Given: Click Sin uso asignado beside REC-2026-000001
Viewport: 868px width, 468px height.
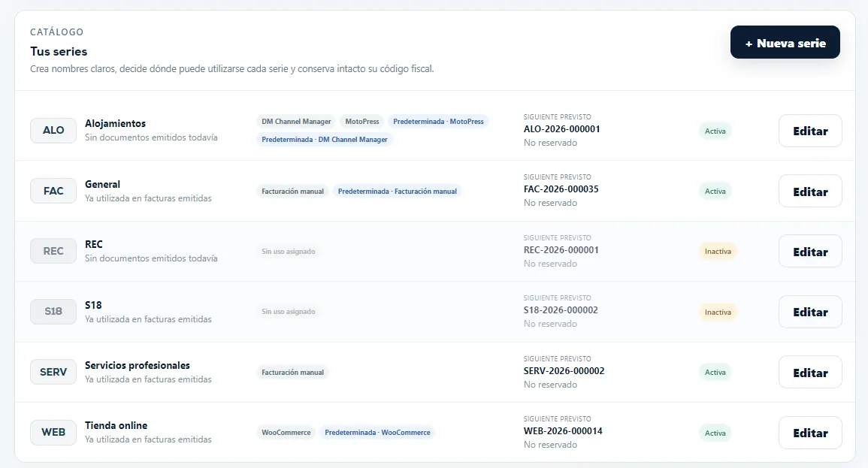Looking at the screenshot, I should point(289,252).
